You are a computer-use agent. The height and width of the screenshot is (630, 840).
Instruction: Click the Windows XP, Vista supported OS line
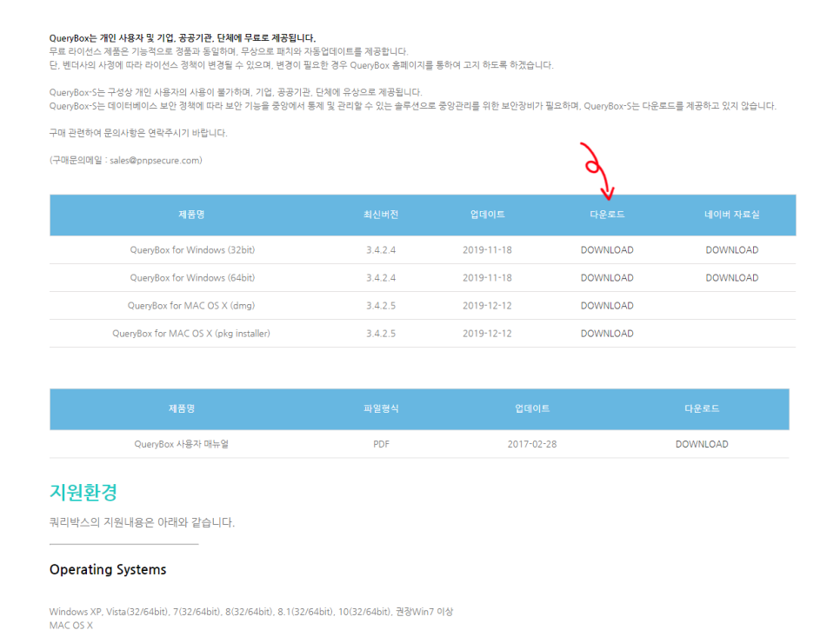(251, 611)
